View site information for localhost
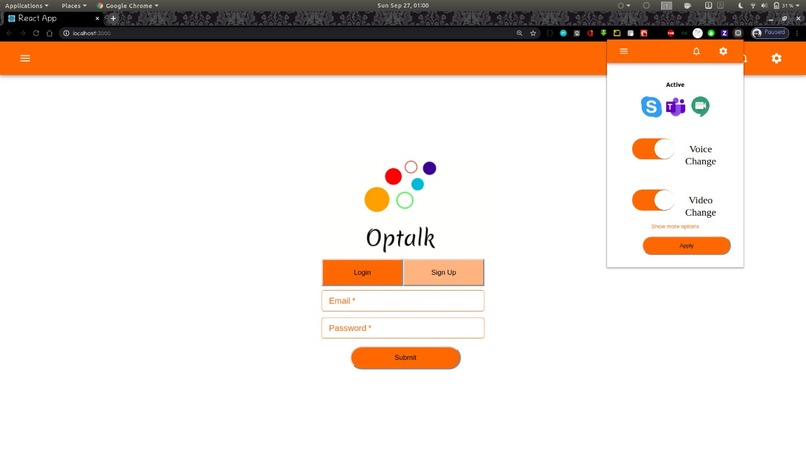The height and width of the screenshot is (453, 806). pyautogui.click(x=66, y=33)
